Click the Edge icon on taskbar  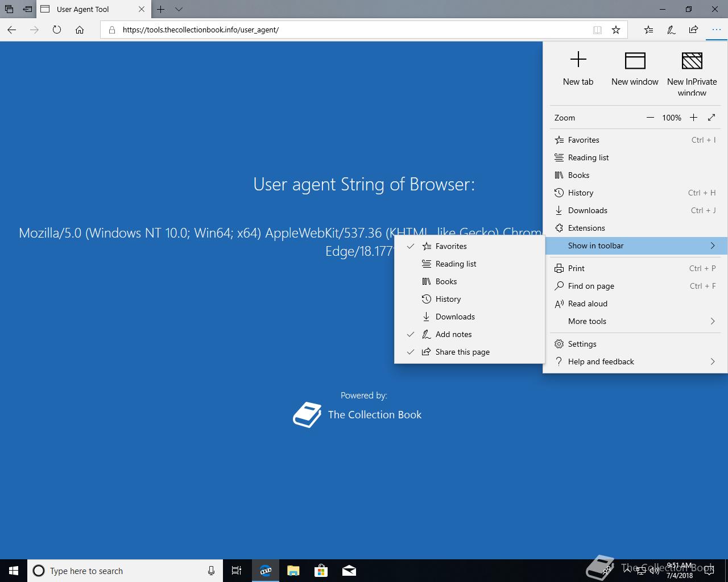tap(266, 571)
